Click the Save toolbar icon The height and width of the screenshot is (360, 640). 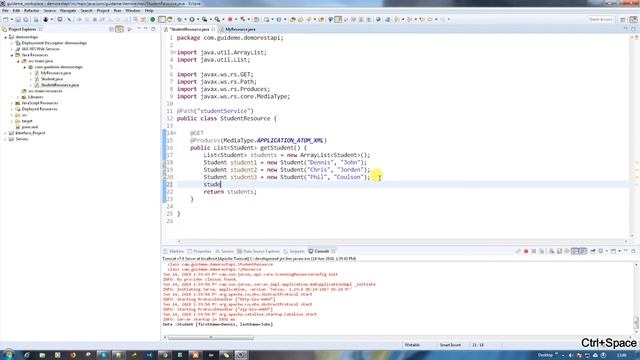point(18,20)
